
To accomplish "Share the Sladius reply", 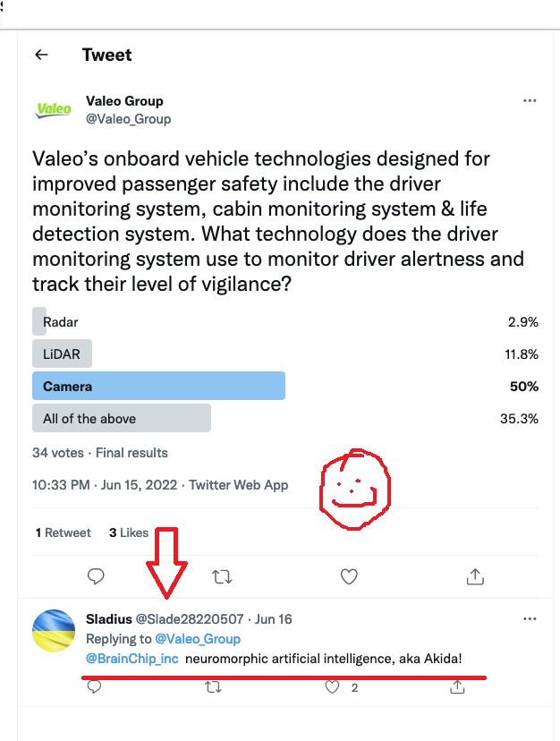I will [457, 687].
